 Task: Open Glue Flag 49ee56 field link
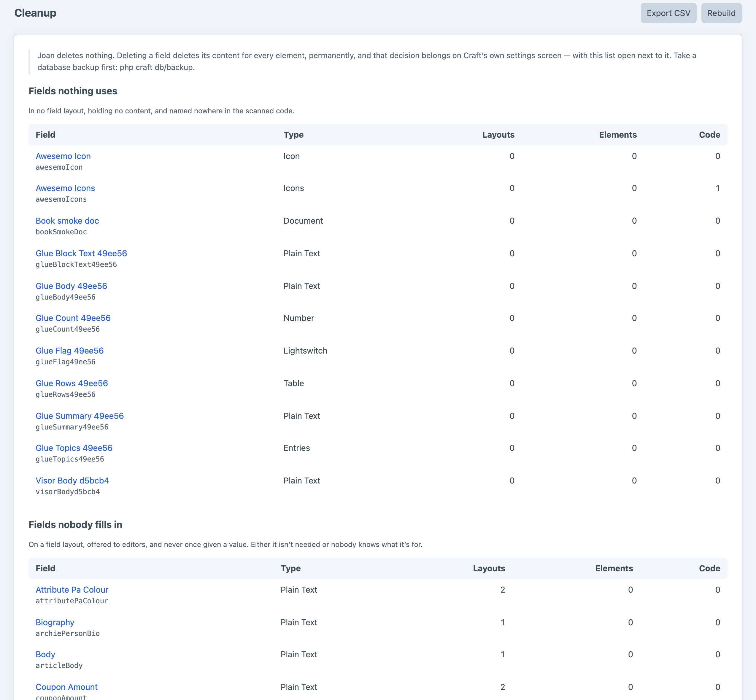[x=69, y=351]
